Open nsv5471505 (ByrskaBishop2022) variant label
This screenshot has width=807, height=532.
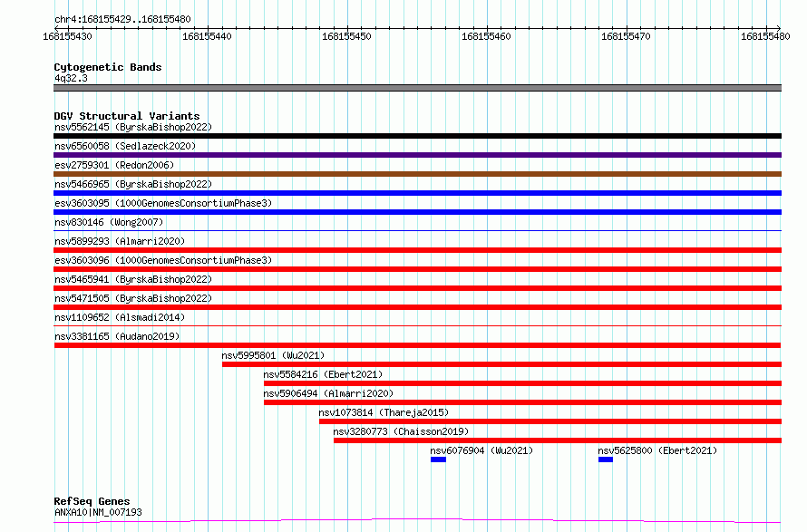[133, 298]
